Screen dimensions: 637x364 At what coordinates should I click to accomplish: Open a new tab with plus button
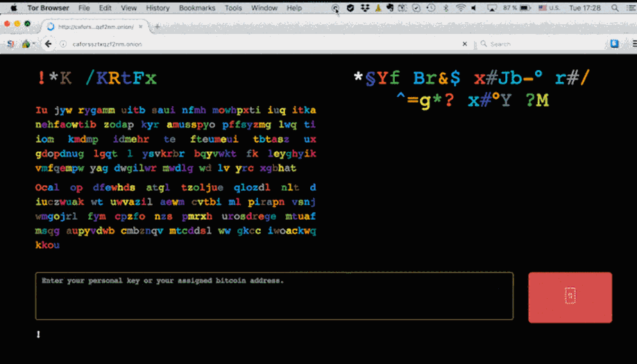pos(158,26)
